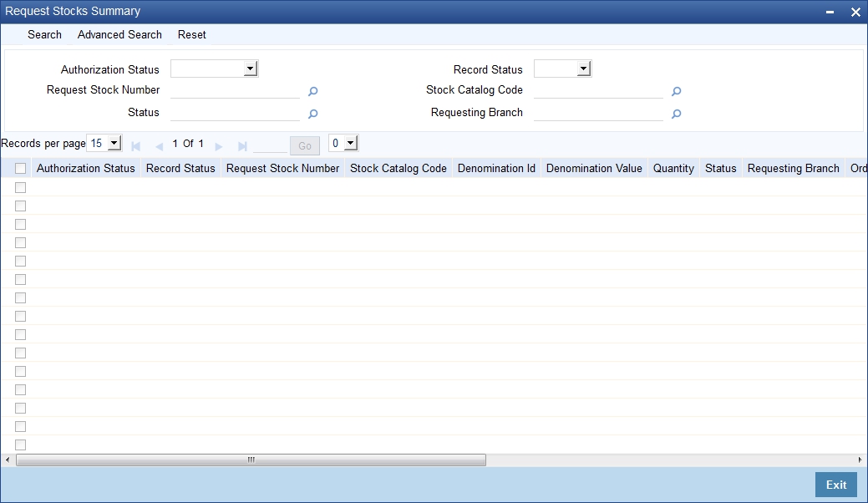Image resolution: width=868 pixels, height=503 pixels.
Task: Click the Search menu item
Action: [x=44, y=34]
